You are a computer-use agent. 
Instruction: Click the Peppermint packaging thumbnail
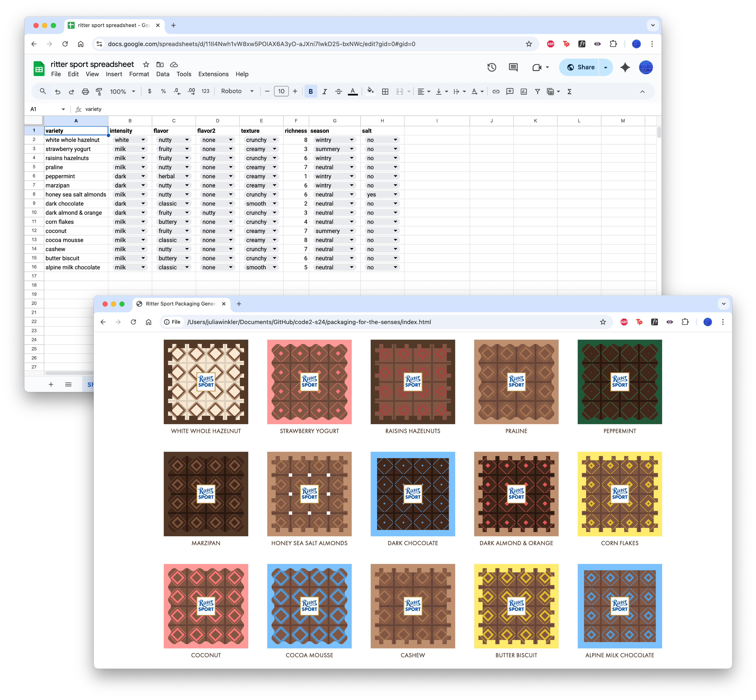[620, 382]
